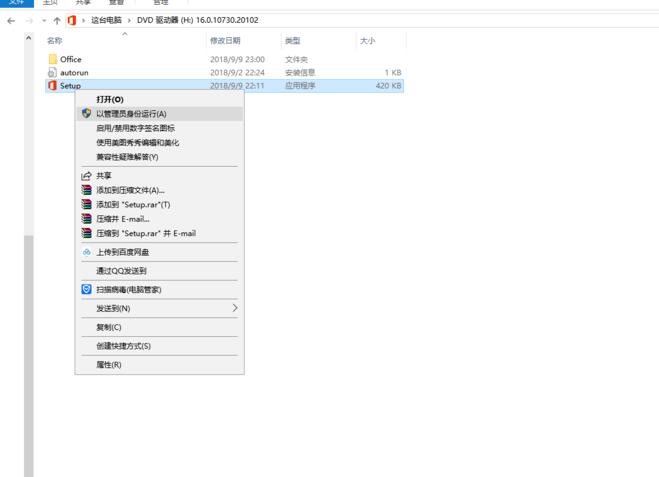Choose 扫描病毒(电脑管家) menu entry
Screen dimensions: 659x477
(x=159, y=290)
